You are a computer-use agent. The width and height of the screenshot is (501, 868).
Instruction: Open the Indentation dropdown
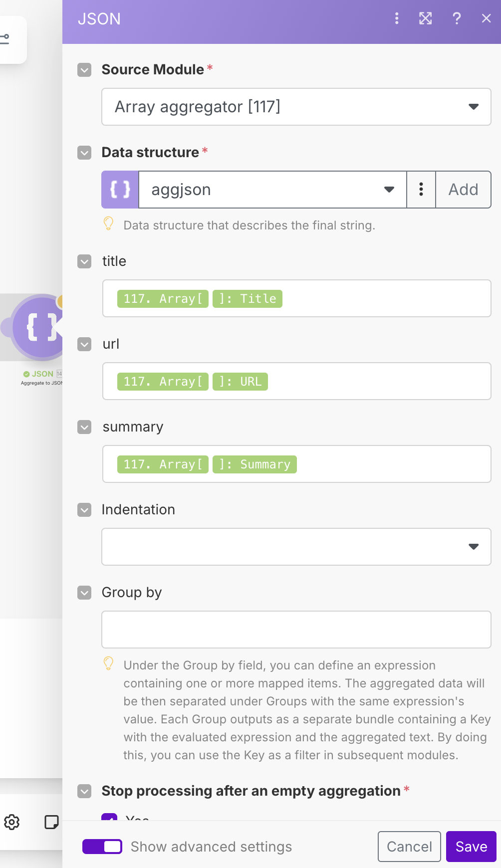coord(296,547)
